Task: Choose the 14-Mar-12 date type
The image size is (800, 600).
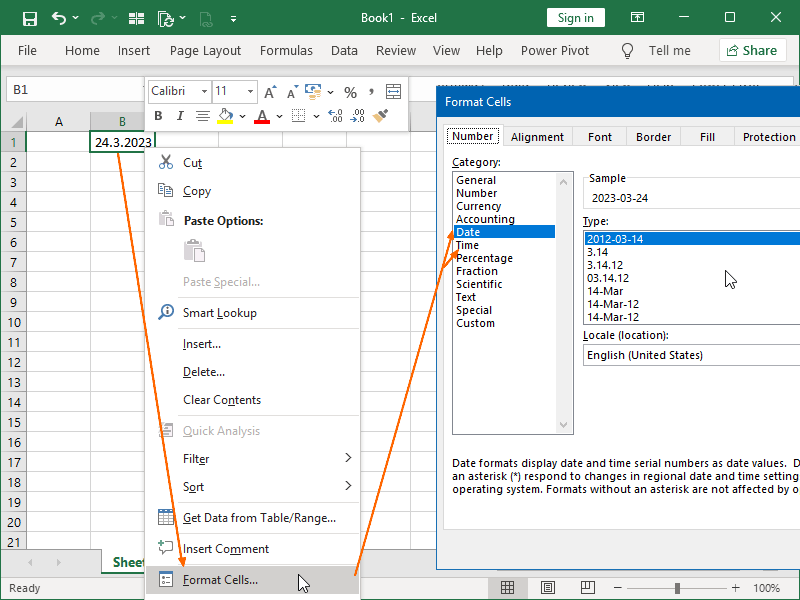Action: (612, 304)
